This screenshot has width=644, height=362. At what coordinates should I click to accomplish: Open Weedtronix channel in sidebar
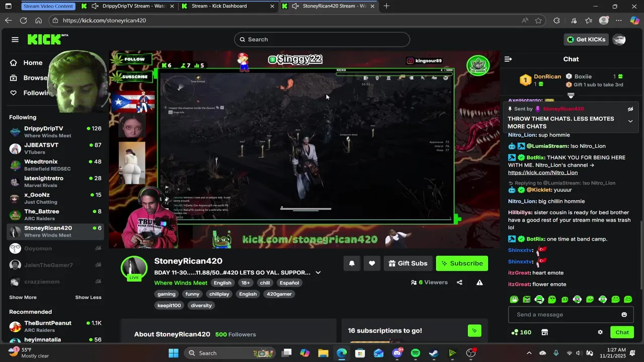55,165
